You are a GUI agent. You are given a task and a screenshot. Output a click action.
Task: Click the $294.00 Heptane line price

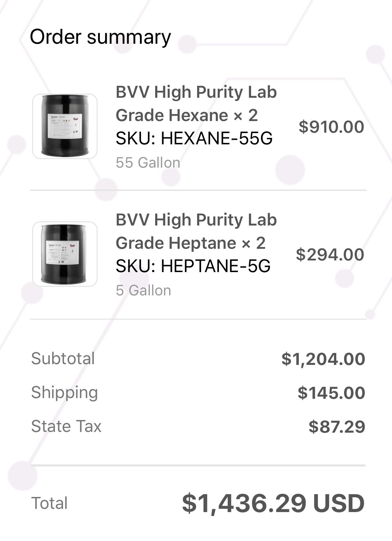(x=330, y=254)
